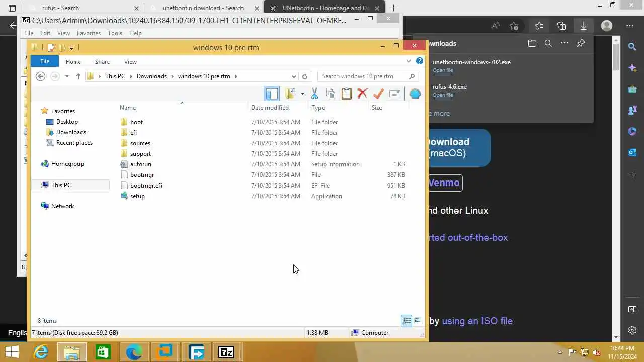Select This PC in the address breadcrumb

point(115,76)
